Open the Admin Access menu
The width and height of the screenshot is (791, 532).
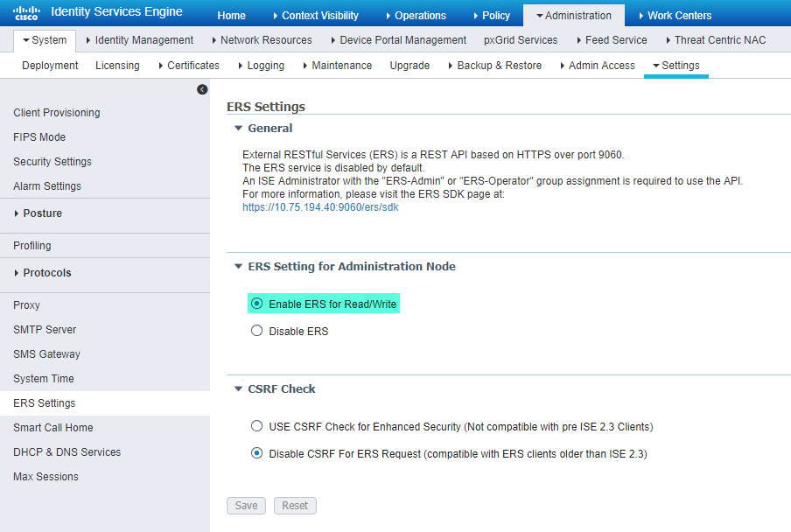[x=598, y=66]
